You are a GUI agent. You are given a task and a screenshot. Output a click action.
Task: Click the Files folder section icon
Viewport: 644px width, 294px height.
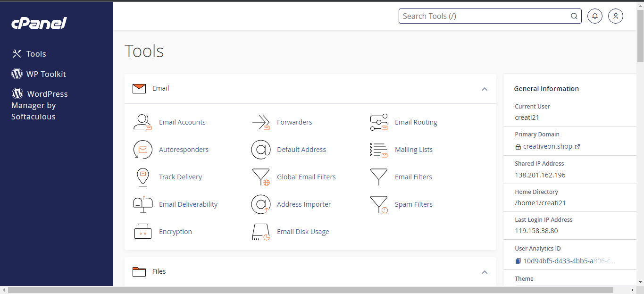139,272
